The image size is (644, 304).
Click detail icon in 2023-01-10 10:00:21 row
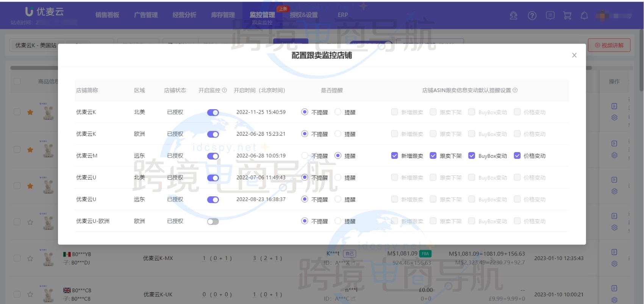tap(614, 288)
